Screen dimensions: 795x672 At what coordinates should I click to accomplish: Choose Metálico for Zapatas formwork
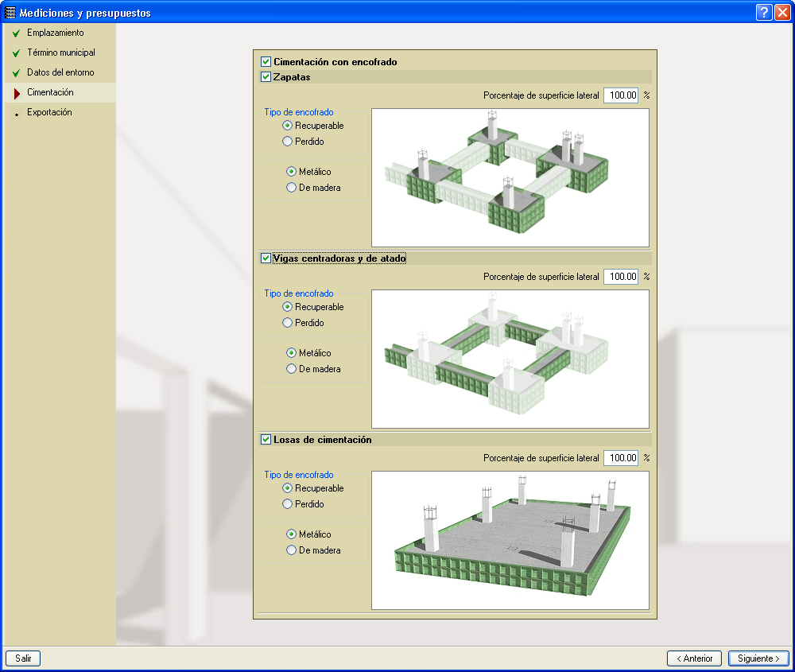pyautogui.click(x=291, y=172)
